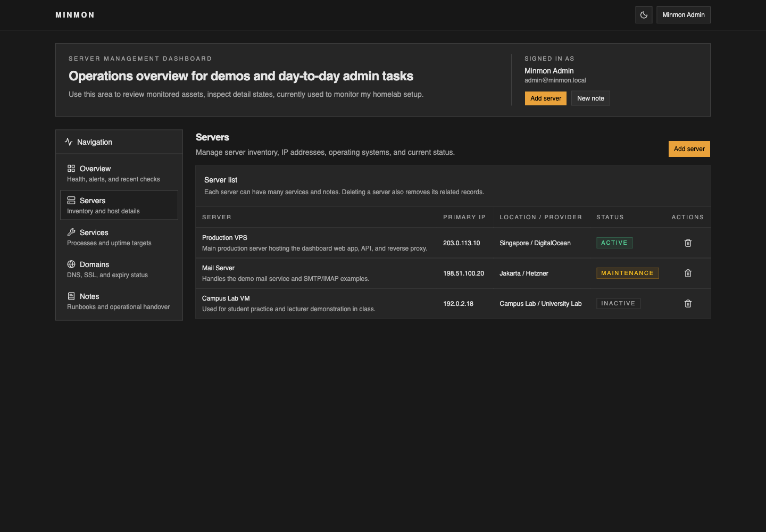Click the Production VPS server name
This screenshot has width=766, height=532.
pos(224,238)
